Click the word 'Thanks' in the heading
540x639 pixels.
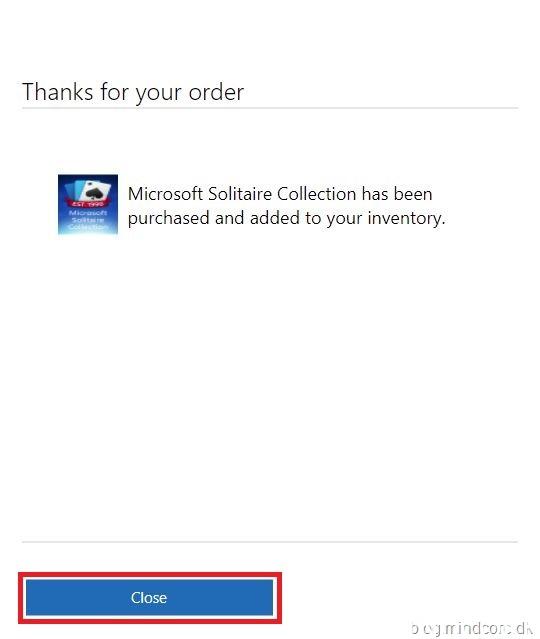point(58,91)
